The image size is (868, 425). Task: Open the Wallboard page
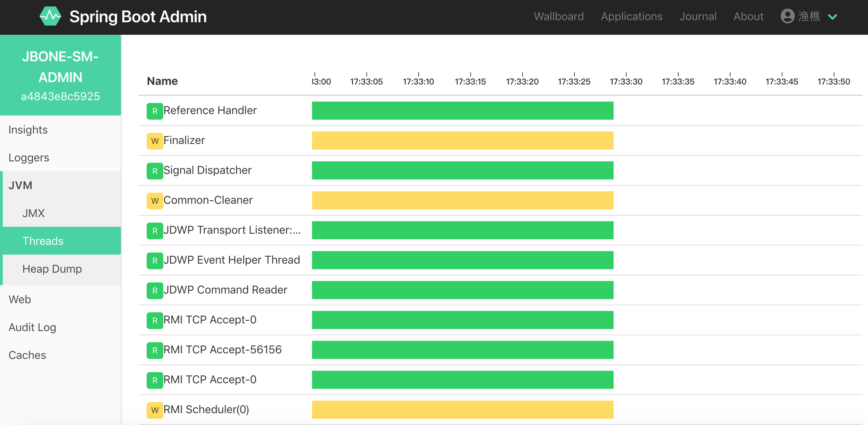559,16
